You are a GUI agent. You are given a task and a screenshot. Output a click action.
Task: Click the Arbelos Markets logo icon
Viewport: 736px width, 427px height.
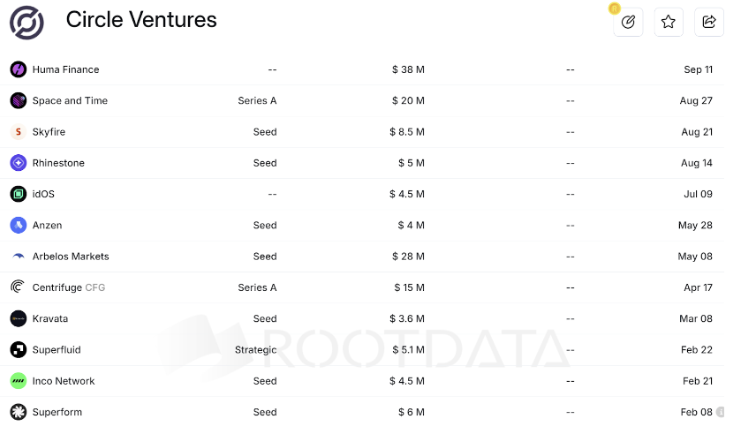coord(18,256)
